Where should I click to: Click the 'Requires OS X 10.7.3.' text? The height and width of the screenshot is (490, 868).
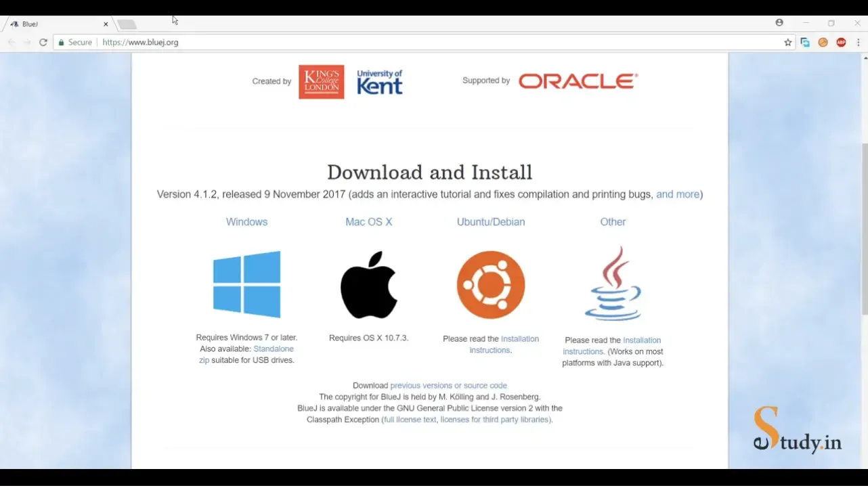point(369,338)
